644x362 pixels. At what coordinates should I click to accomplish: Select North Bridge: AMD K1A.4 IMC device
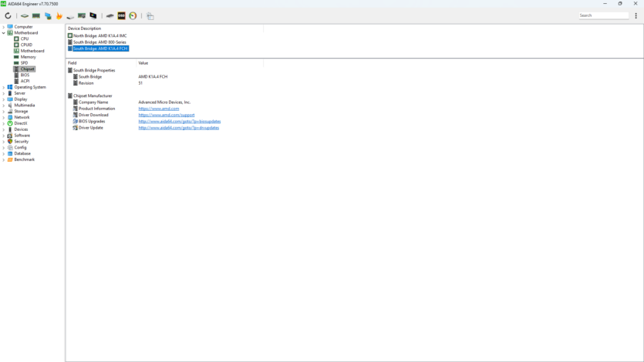tap(99, 35)
